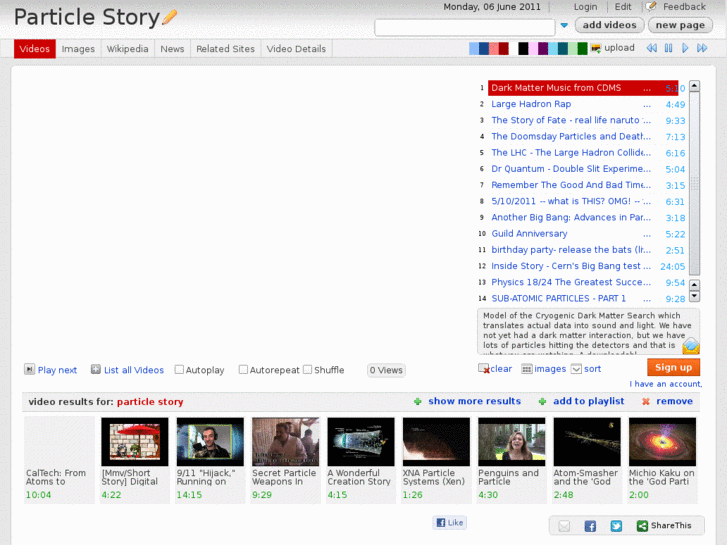Play Dr Quantum - Double Slit Experiment from playlist

(x=571, y=169)
